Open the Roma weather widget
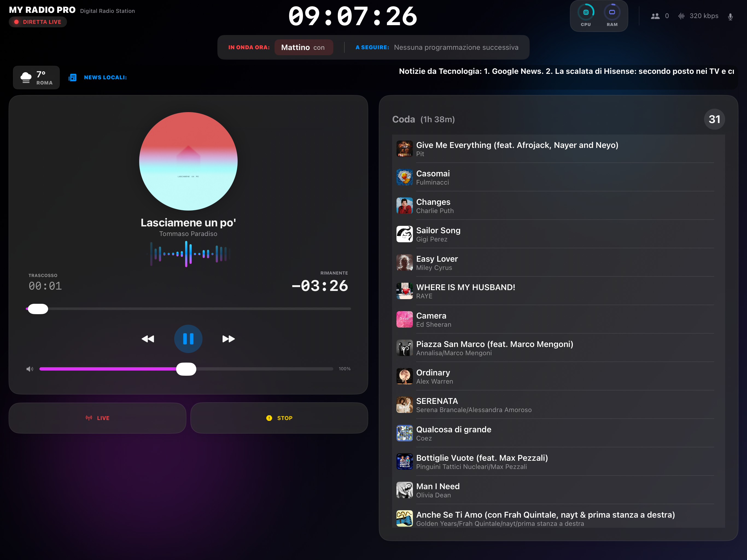This screenshot has width=747, height=560. (36, 77)
